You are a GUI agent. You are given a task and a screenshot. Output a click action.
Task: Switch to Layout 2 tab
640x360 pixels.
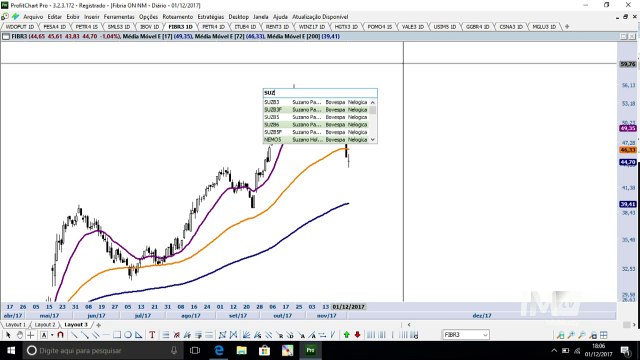(x=44, y=324)
